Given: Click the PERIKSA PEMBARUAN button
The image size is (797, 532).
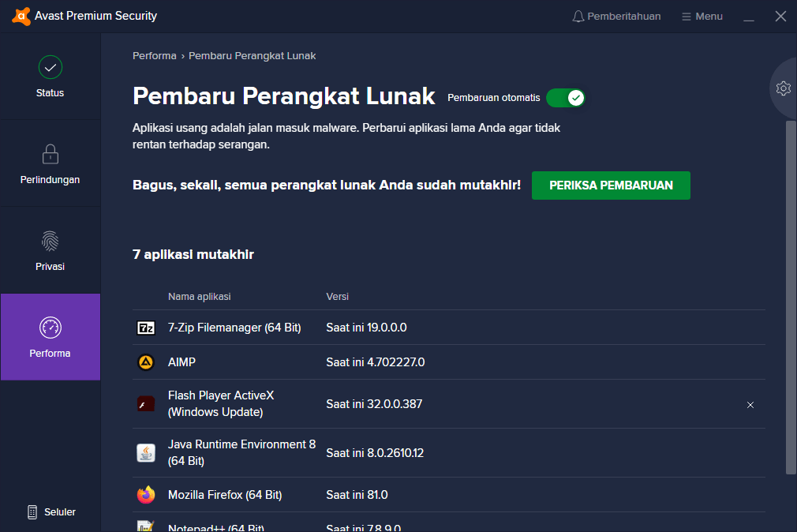Looking at the screenshot, I should pos(611,185).
